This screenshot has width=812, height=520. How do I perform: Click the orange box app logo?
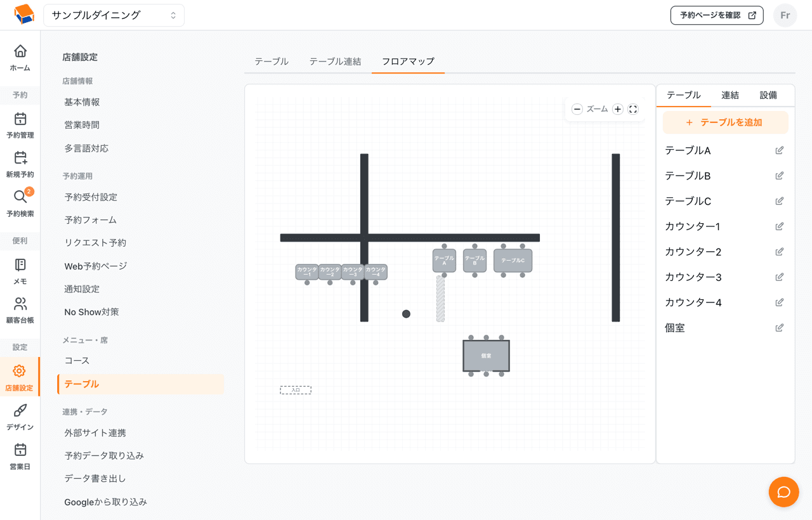[23, 15]
